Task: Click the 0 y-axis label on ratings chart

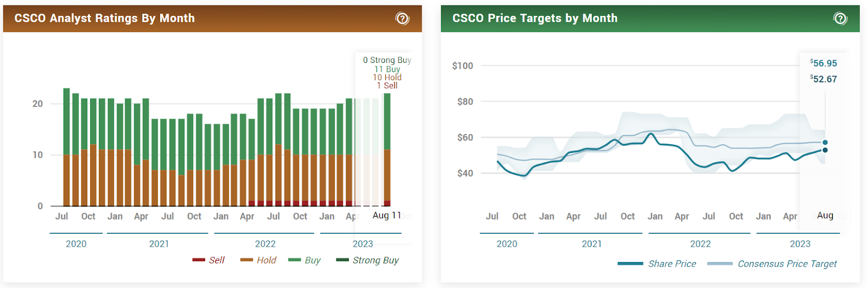Action: 40,206
